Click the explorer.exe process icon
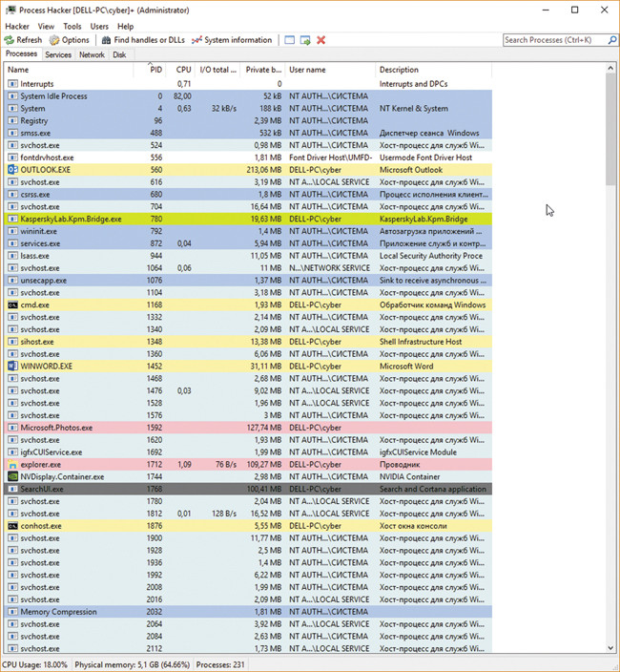This screenshot has height=672, width=620. [x=12, y=464]
